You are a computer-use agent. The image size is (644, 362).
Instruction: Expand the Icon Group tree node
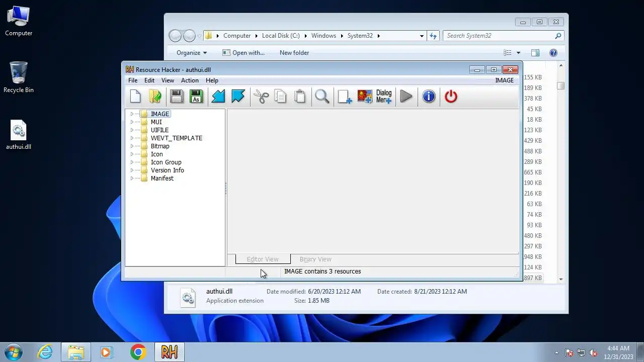[x=132, y=162]
